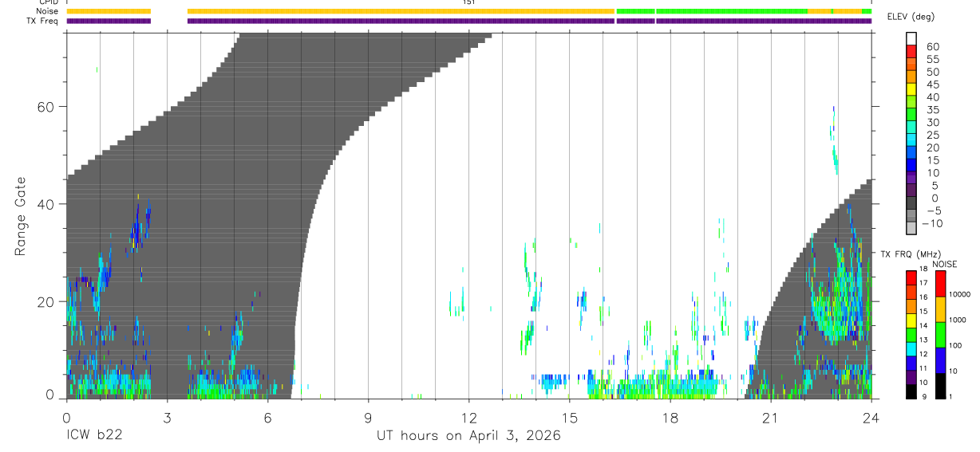Pick the cyan 12–13 swatch on TX FRQ scale
The height and width of the screenshot is (452, 980).
point(911,348)
